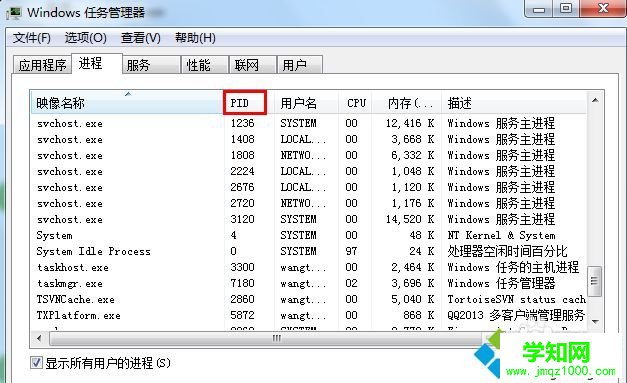This screenshot has height=383, width=627.
Task: Sort processes by PID column
Action: pos(245,103)
